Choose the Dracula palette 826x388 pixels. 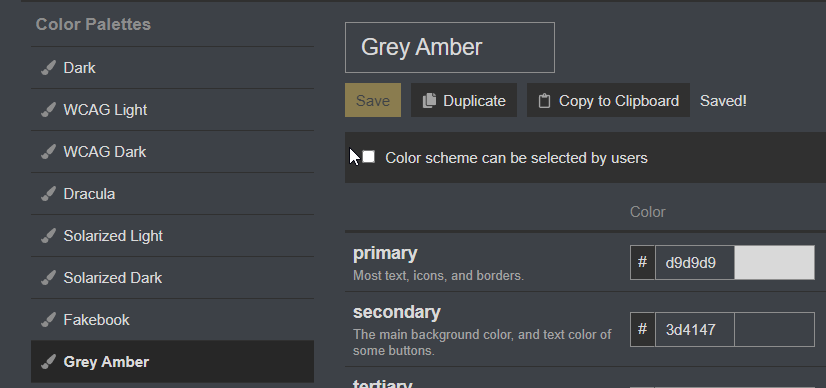[x=172, y=194]
